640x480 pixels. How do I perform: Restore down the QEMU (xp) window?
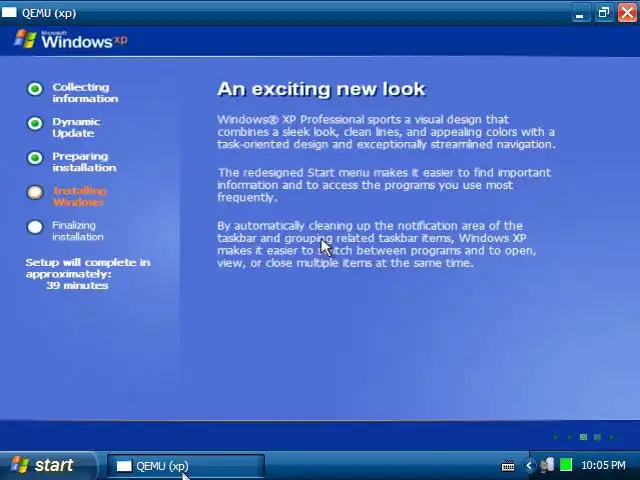(603, 13)
